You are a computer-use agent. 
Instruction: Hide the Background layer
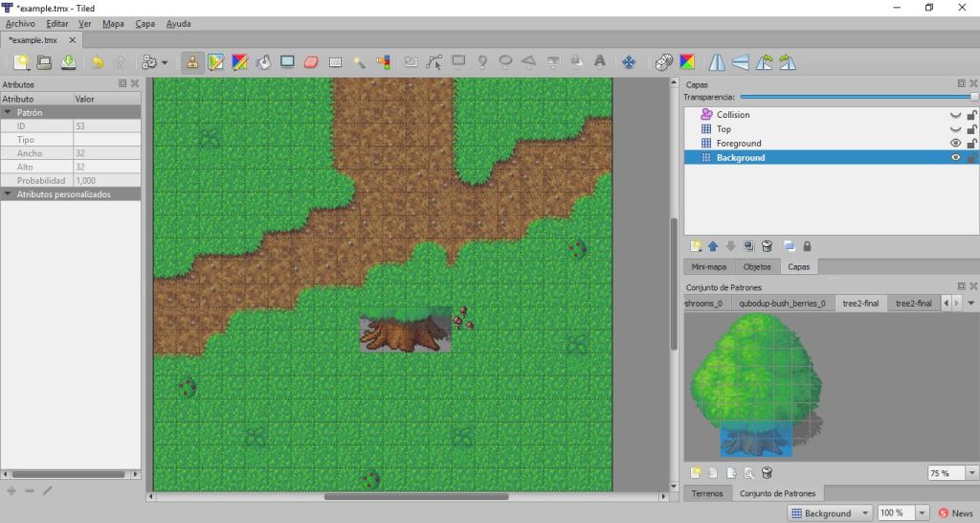(x=955, y=158)
